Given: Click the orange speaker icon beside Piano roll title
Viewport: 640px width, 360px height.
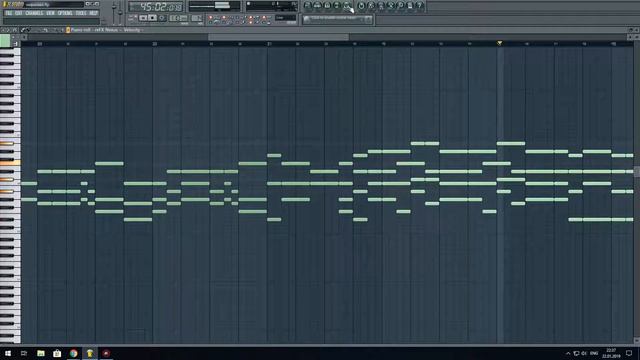Looking at the screenshot, I should (x=68, y=30).
